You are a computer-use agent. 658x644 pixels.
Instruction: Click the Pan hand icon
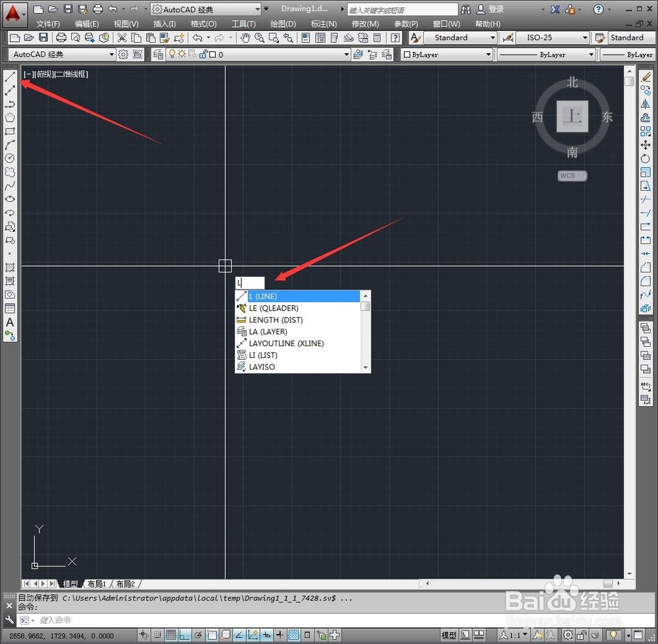[245, 38]
